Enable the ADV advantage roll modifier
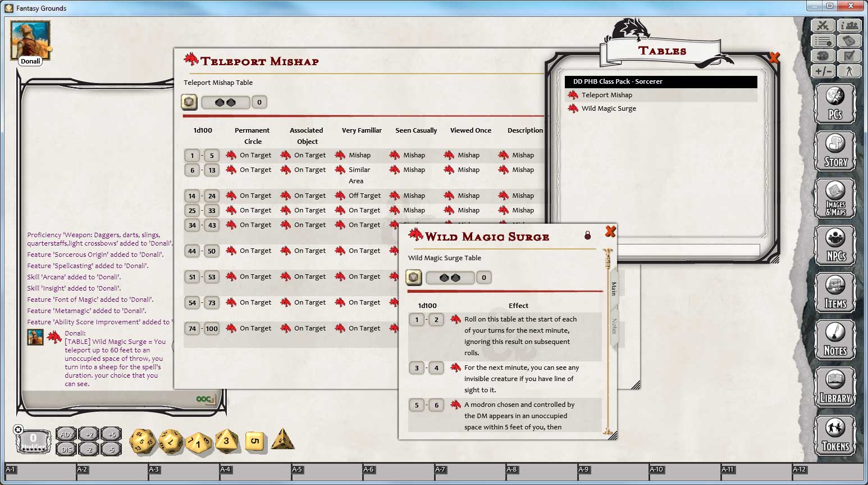 pyautogui.click(x=66, y=434)
